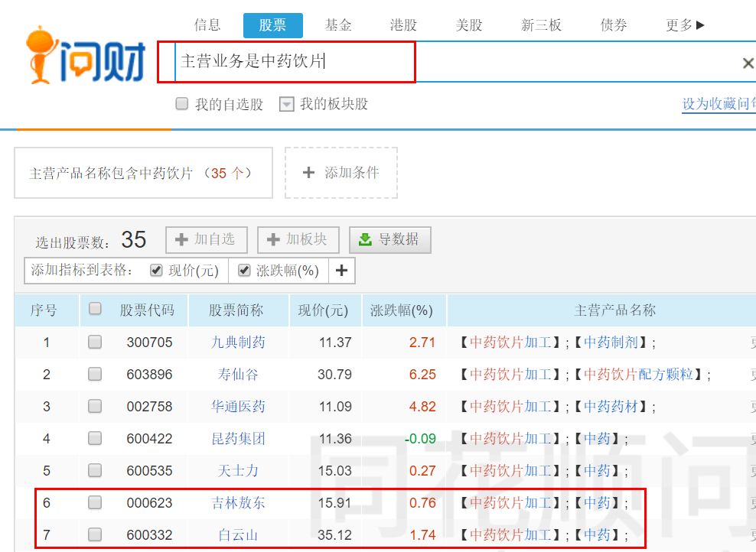Click the 中药饮片配方颗粒 link in 寿仙谷 row

pyautogui.click(x=638, y=375)
